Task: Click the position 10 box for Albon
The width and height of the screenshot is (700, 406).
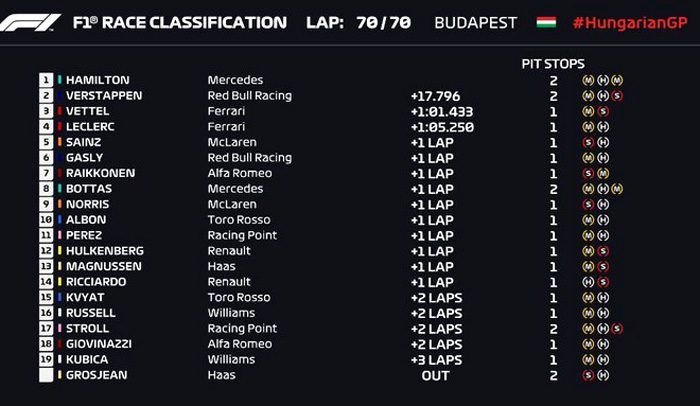Action: pyautogui.click(x=46, y=220)
